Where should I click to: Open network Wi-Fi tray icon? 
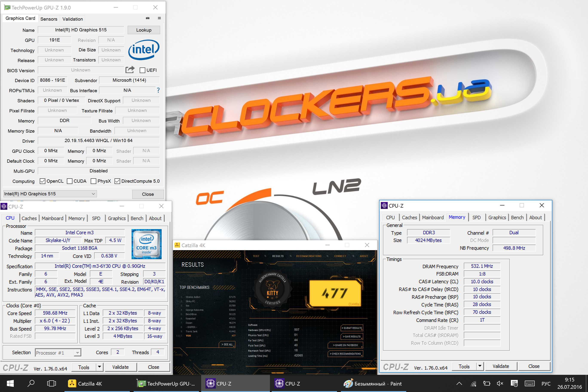[x=473, y=383]
